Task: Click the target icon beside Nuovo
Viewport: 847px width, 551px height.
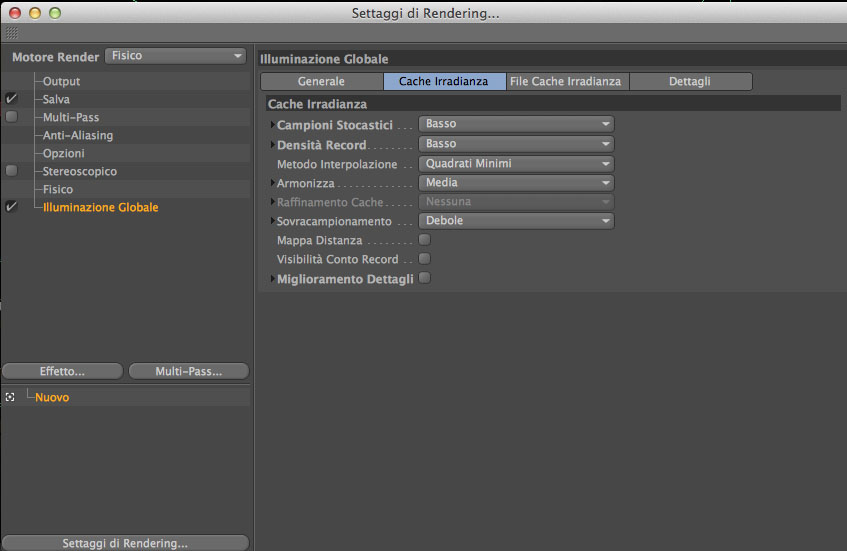Action: 10,397
